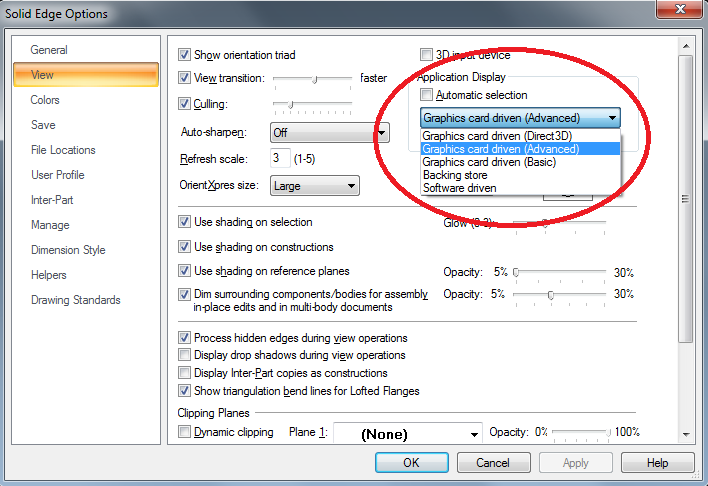
Task: Click the scrollbar down arrow
Action: coord(686,435)
